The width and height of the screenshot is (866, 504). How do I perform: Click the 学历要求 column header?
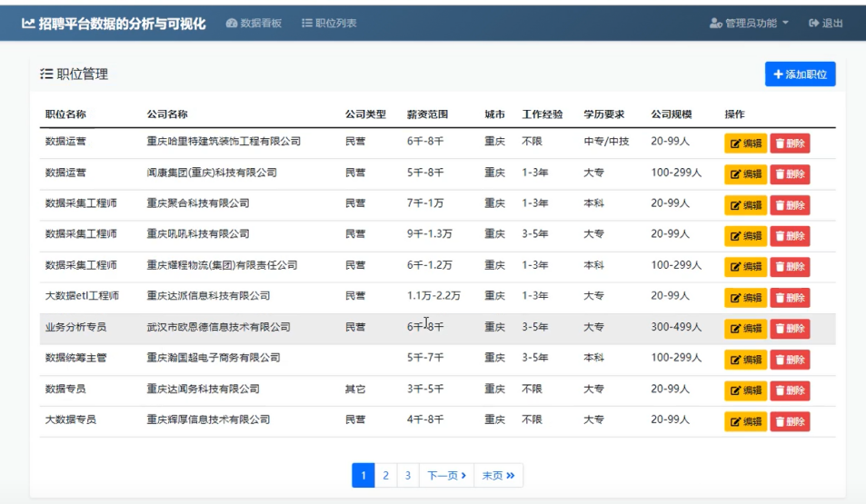[604, 114]
